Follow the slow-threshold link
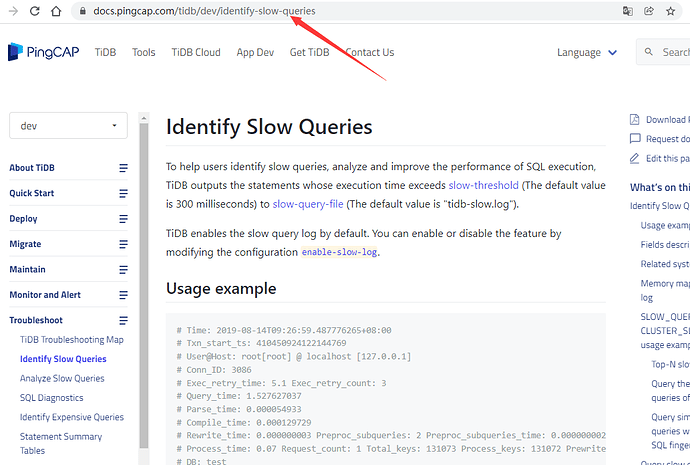Image resolution: width=690 pixels, height=465 pixels. (x=483, y=185)
